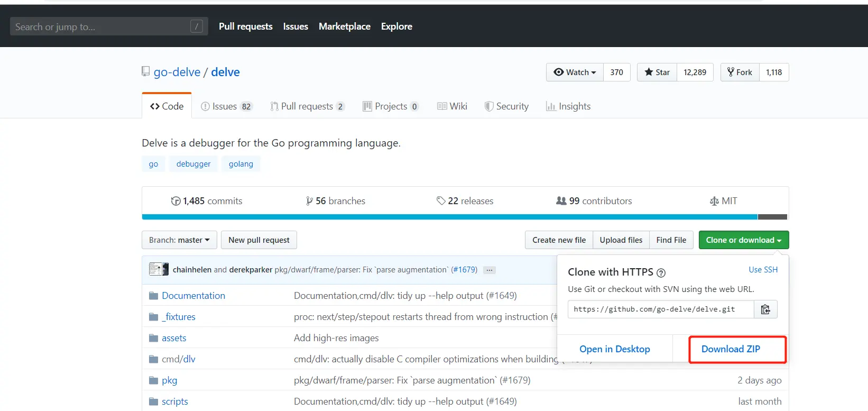Click Download ZIP
The width and height of the screenshot is (868, 411).
pos(731,349)
